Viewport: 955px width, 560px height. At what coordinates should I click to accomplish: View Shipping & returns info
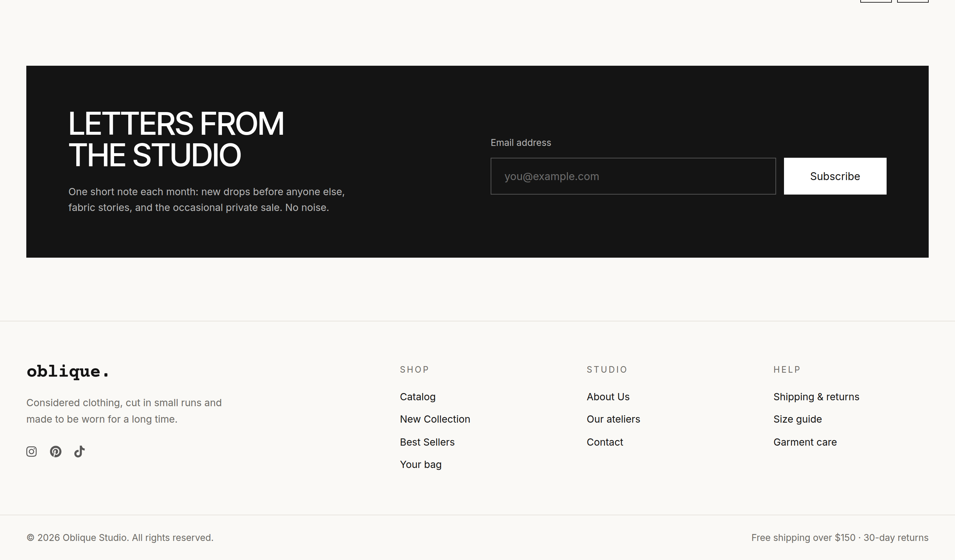point(816,397)
